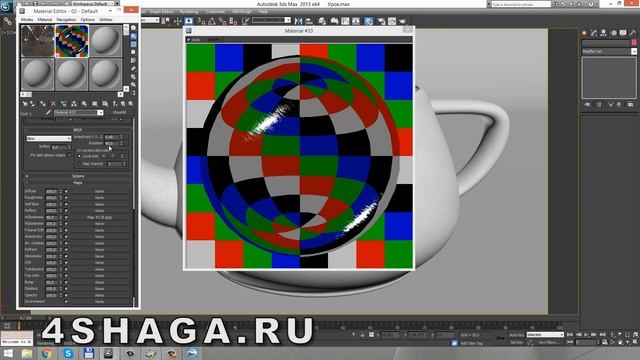Click the Mirror tool in main toolbar
The height and width of the screenshot is (360, 640).
click(298, 21)
